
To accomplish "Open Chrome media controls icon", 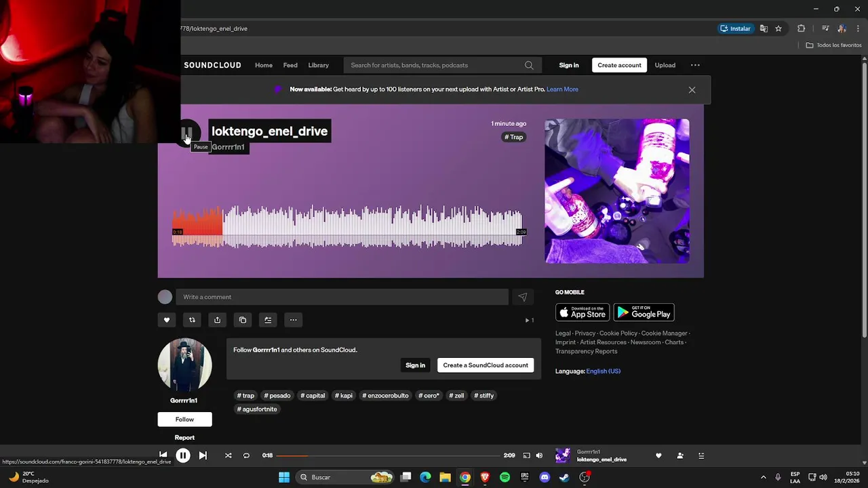I will coord(825,28).
